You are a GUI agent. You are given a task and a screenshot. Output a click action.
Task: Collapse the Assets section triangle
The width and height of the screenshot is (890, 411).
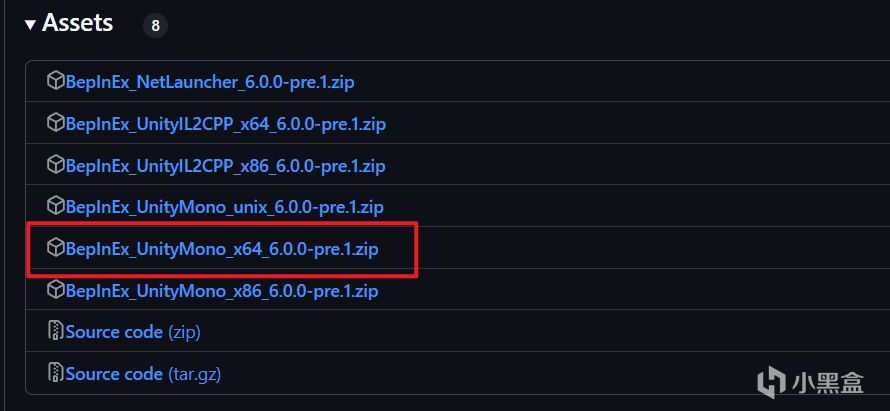[31, 24]
